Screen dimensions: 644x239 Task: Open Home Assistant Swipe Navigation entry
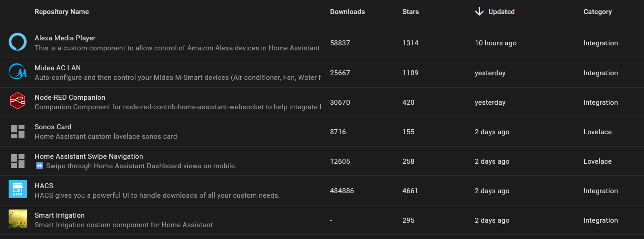[89, 156]
